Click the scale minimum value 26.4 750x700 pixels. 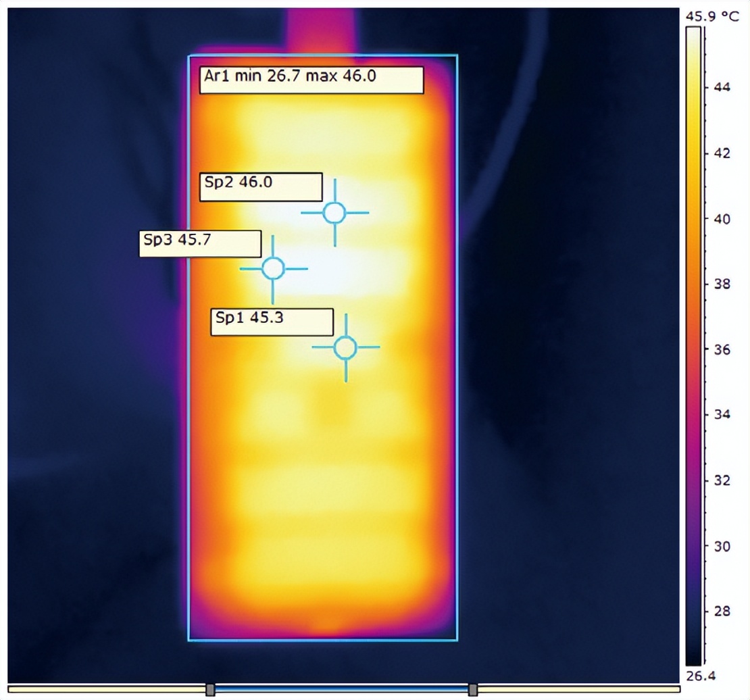pos(701,676)
